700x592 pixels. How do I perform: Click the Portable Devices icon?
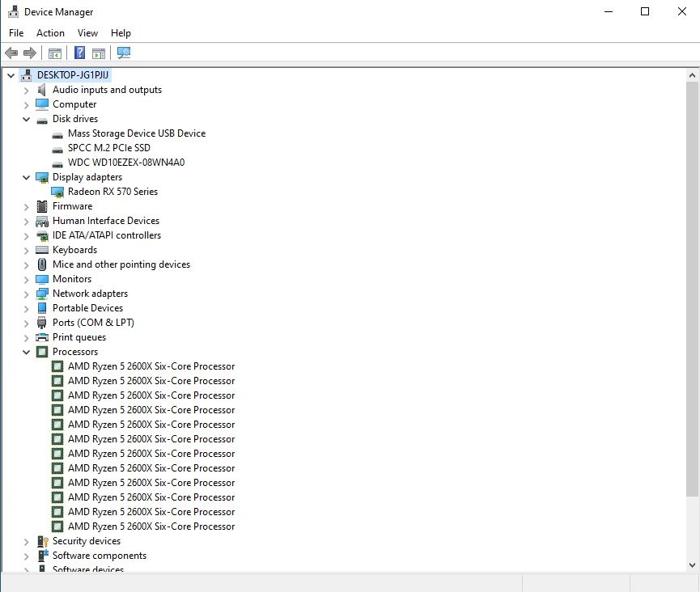pyautogui.click(x=42, y=308)
